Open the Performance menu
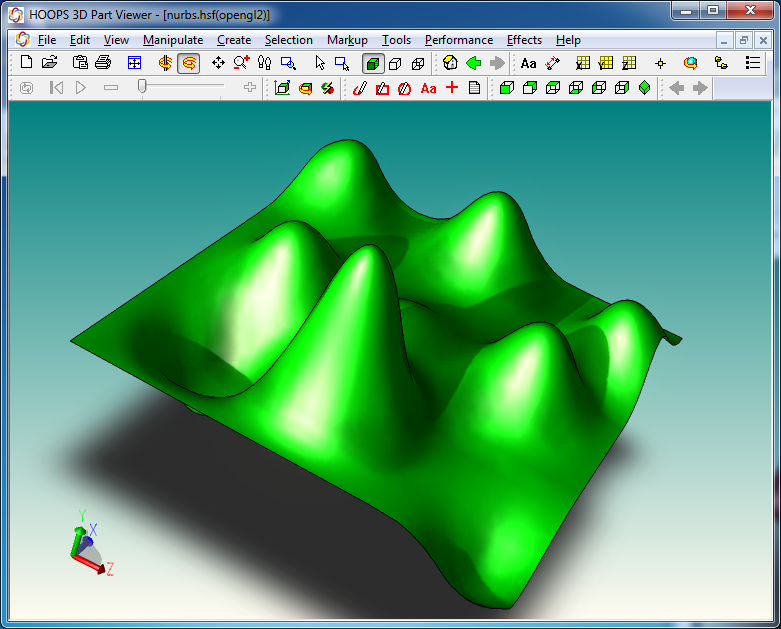The image size is (781, 629). (x=459, y=40)
